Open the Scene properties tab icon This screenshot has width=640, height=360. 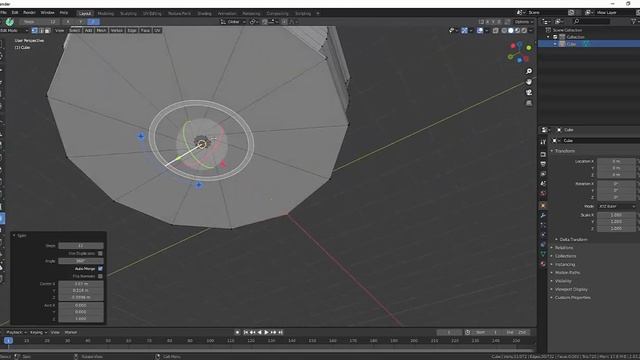543,184
